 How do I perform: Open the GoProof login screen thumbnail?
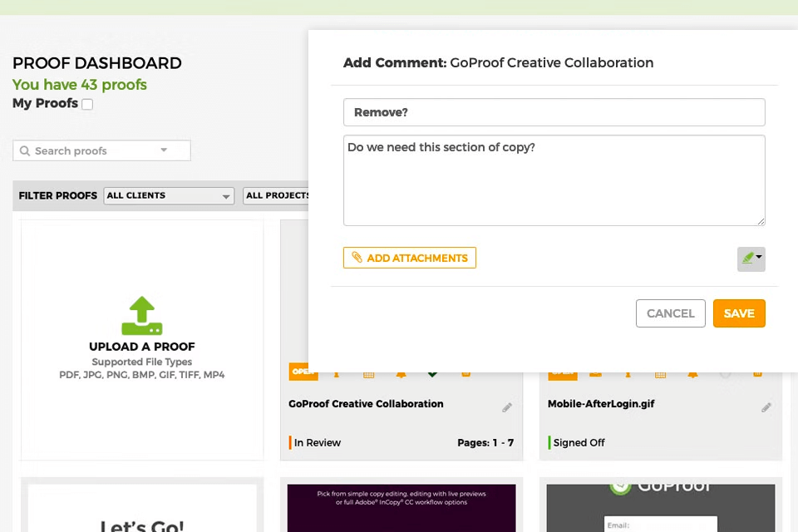click(661, 508)
